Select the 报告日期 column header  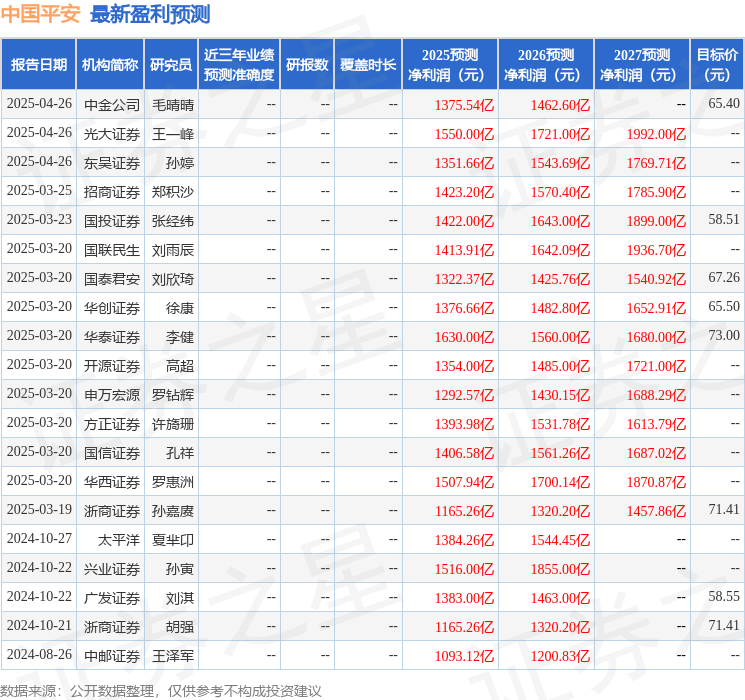(x=38, y=65)
